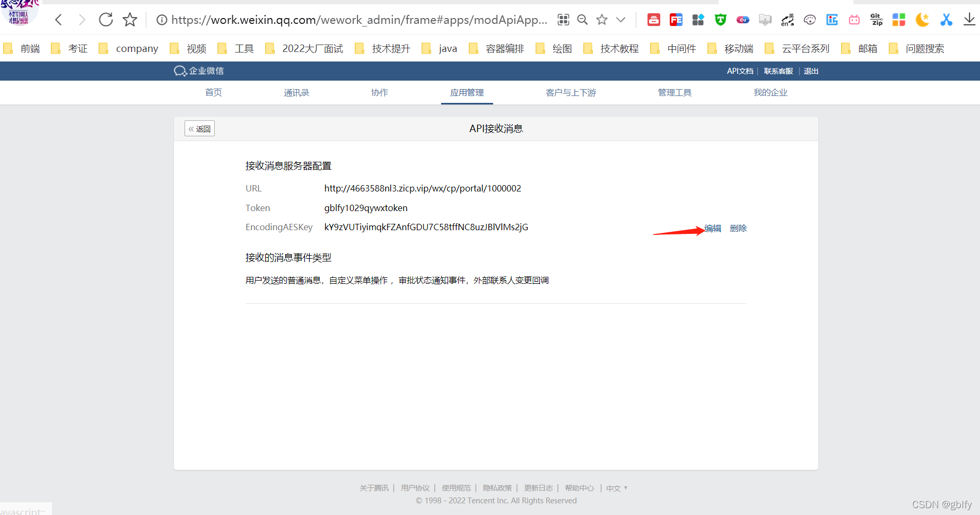
Task: Open the 客户与上下游 tab
Action: pos(571,93)
